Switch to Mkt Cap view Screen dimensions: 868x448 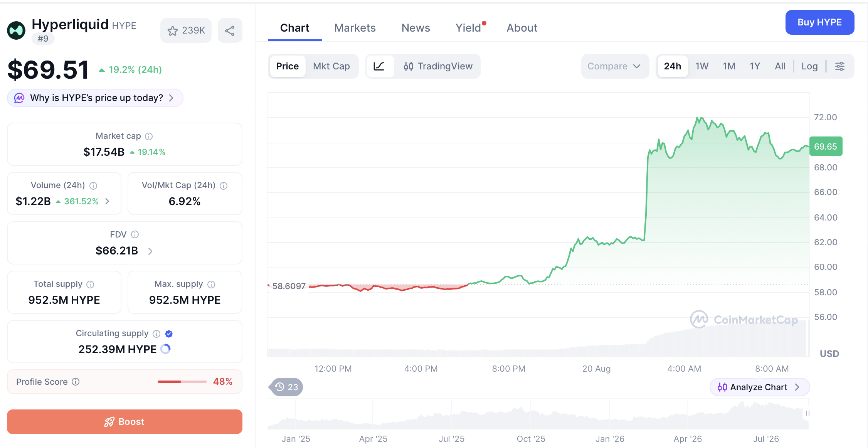click(331, 66)
